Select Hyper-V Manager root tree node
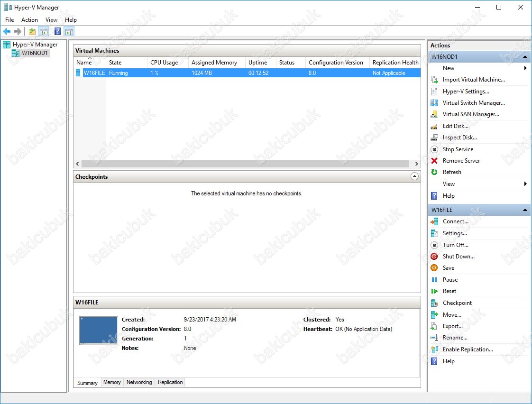Viewport: 532px width, 404px height. click(x=35, y=45)
